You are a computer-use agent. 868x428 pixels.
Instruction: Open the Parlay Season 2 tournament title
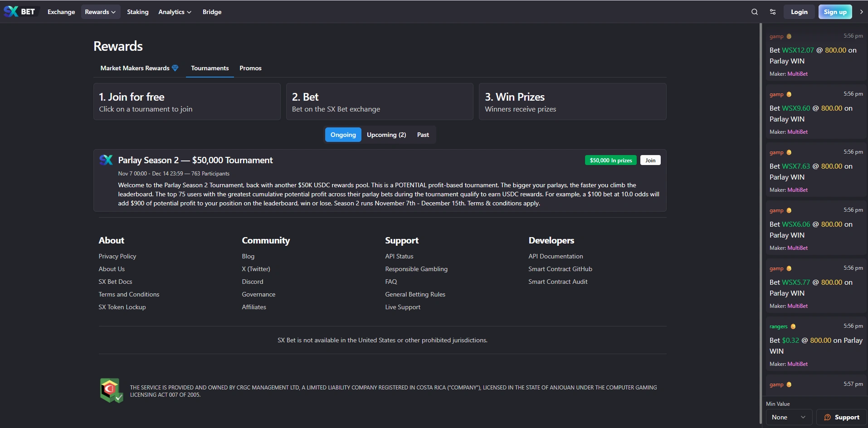(195, 160)
